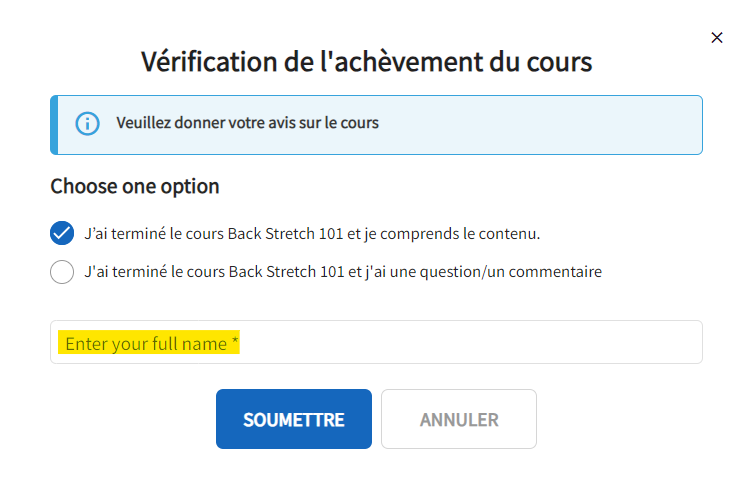
Task: Choose the "j'ai une question/un commentaire" radio
Action: pos(62,271)
